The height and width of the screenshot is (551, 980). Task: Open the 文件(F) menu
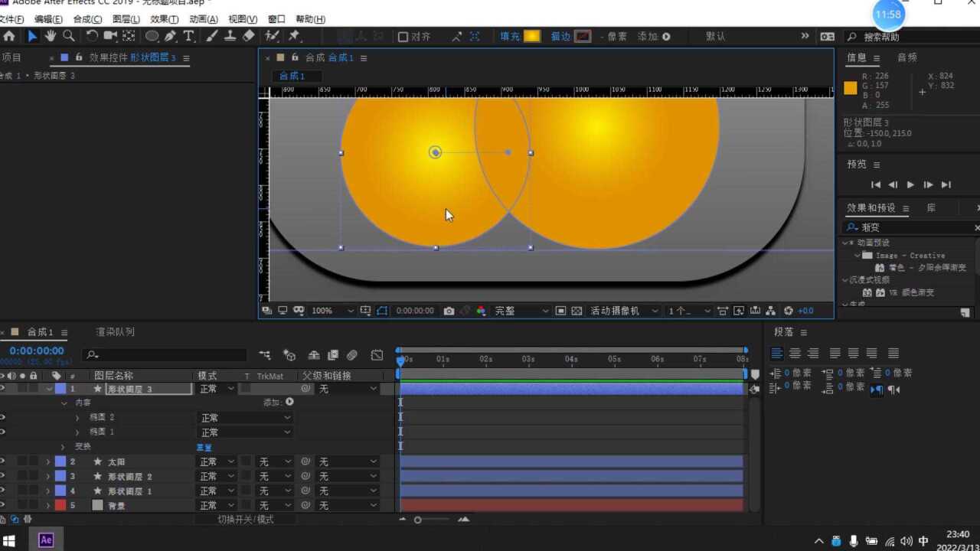[11, 19]
